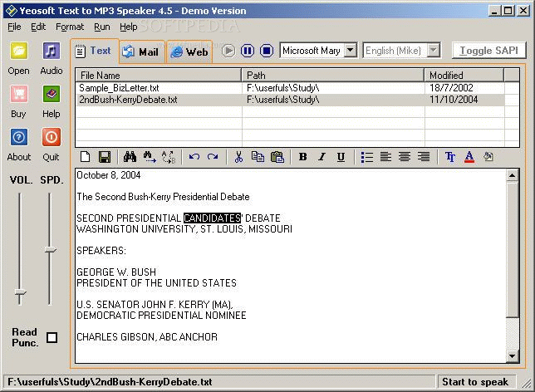The height and width of the screenshot is (392, 535).
Task: Center align the text
Action: (x=405, y=157)
